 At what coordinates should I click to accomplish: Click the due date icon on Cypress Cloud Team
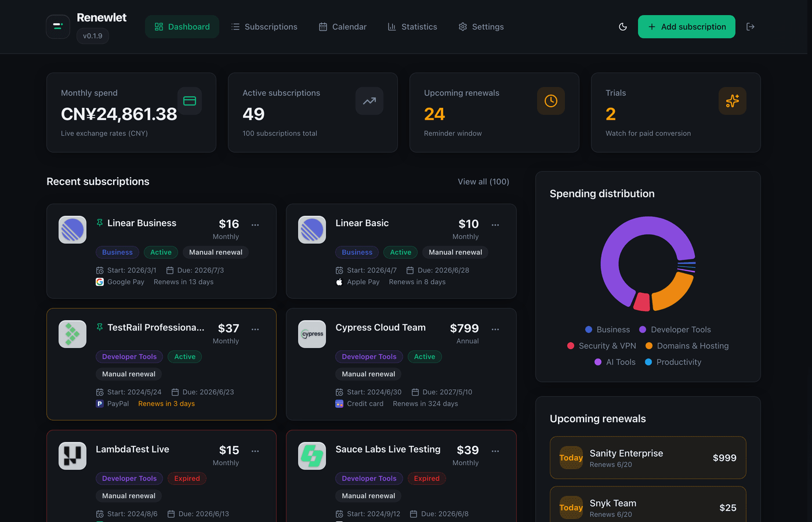pos(415,392)
